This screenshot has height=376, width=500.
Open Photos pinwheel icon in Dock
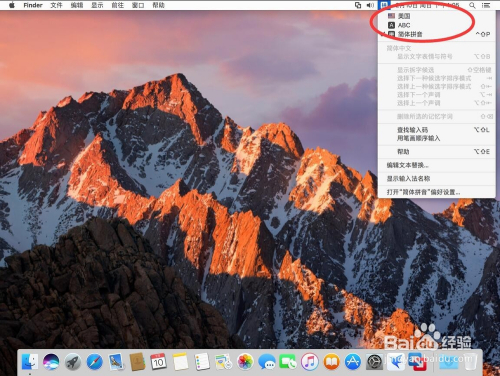245,362
